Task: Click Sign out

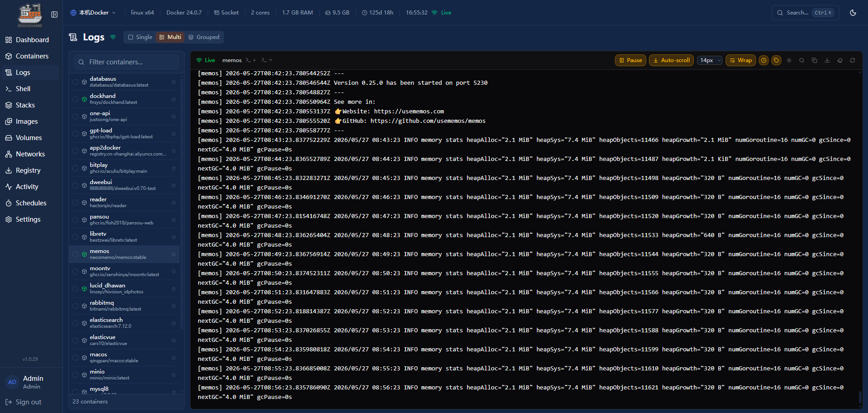Action: (x=23, y=402)
